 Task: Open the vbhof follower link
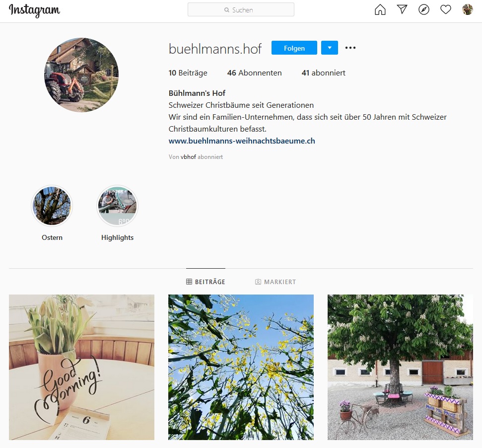[188, 157]
